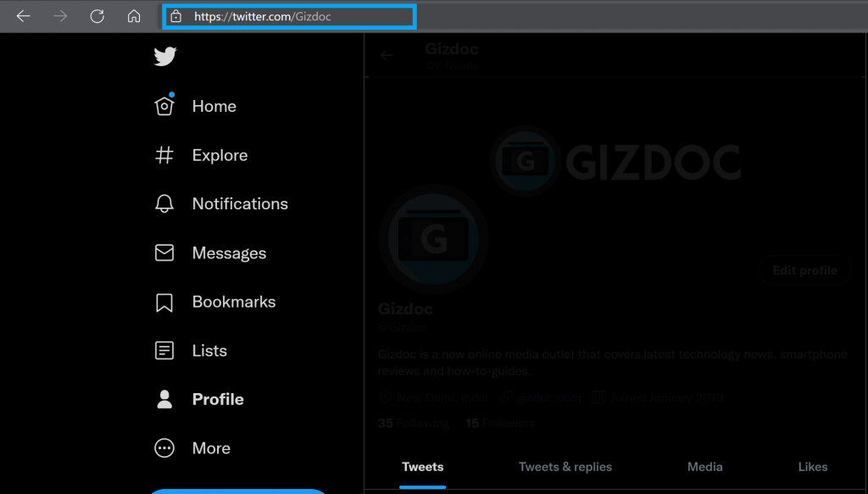Select Profile in the sidebar
The height and width of the screenshot is (494, 868).
click(199, 399)
